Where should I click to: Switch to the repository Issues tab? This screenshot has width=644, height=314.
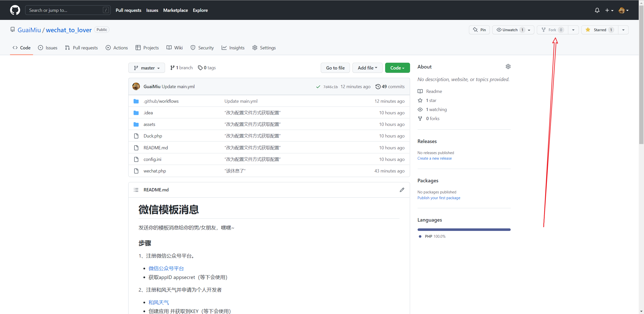tap(48, 48)
